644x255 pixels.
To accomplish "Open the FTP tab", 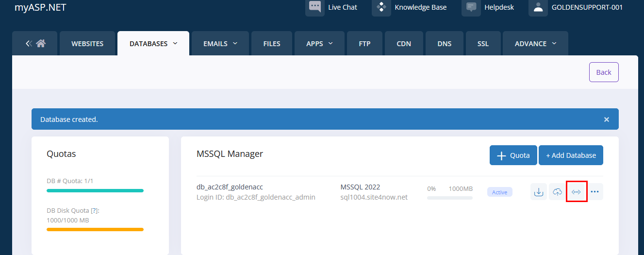I will pyautogui.click(x=364, y=44).
